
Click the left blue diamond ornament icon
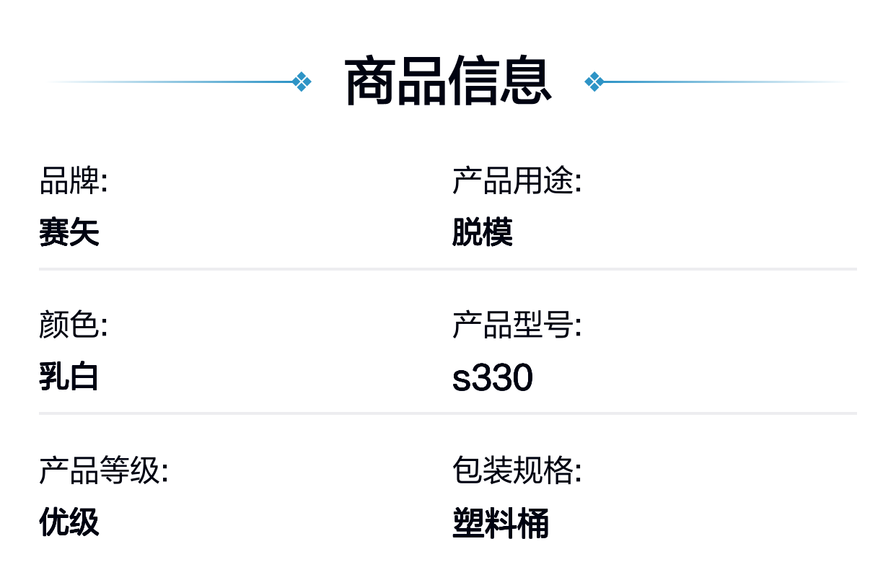point(302,82)
